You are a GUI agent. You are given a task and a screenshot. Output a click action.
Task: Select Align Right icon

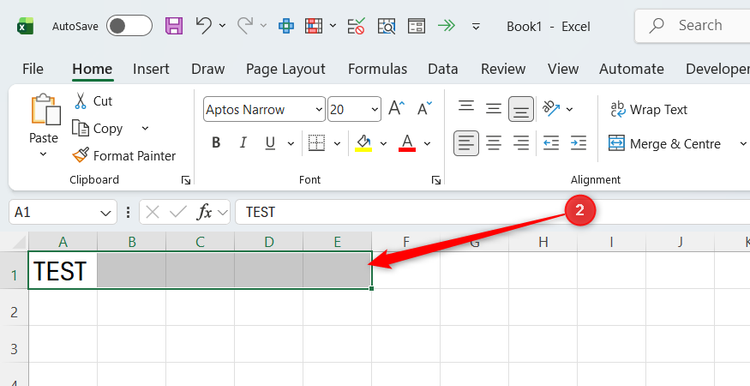[520, 143]
